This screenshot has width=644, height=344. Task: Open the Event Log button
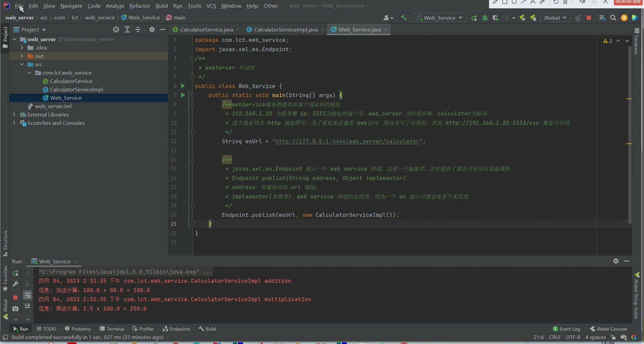566,329
